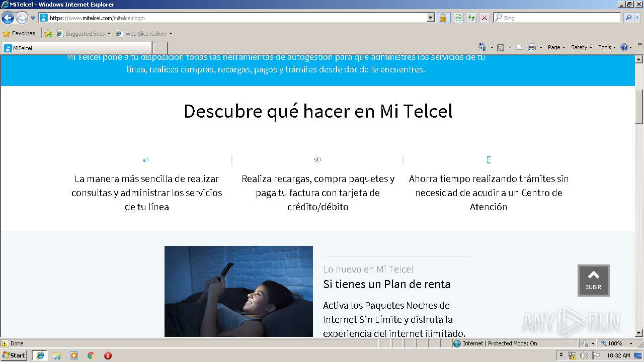Click the chart icon above consultas text
This screenshot has height=362, width=644.
coord(146,160)
